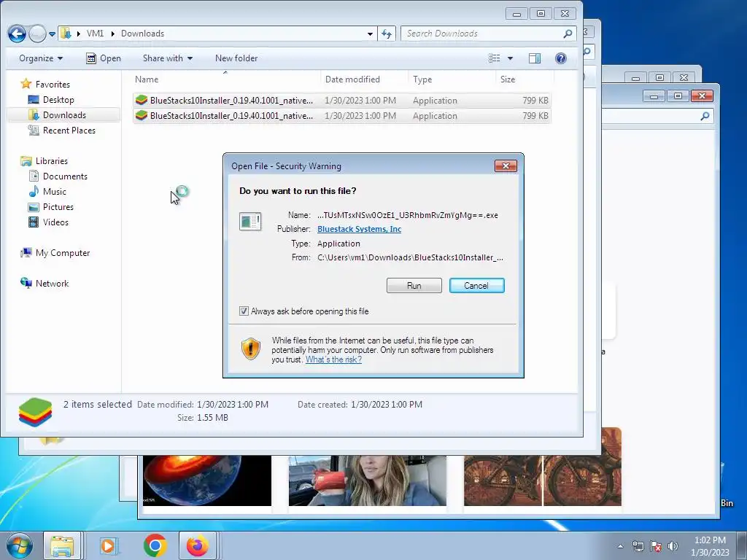The width and height of the screenshot is (747, 560).
Task: Show the preview pane
Action: [x=535, y=58]
